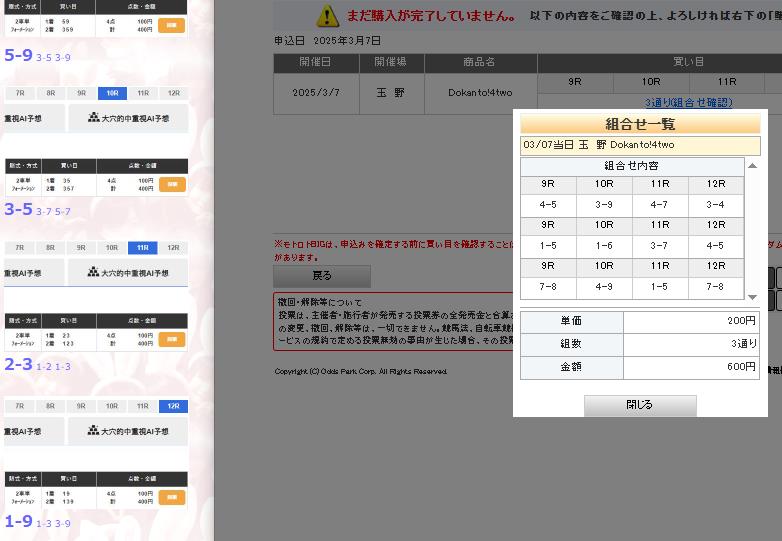Click the warning triangle icon in the header
Image resolution: width=782 pixels, height=541 pixels.
pos(328,15)
